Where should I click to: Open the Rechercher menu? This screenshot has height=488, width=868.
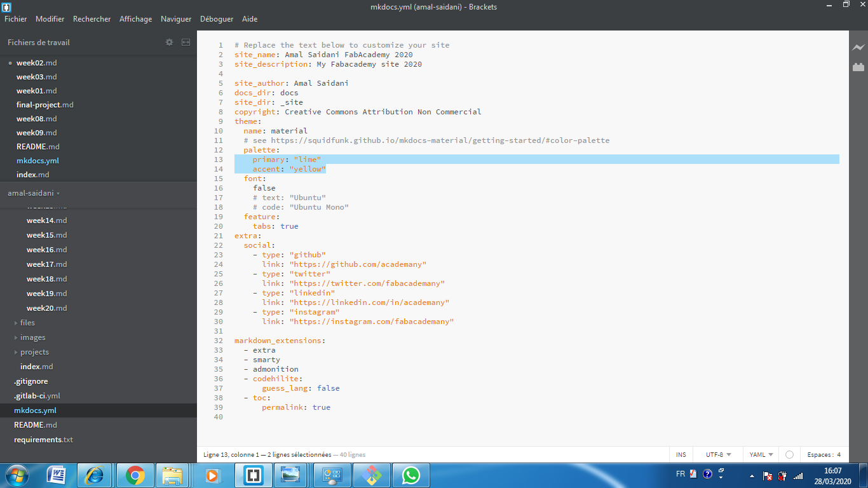(92, 19)
